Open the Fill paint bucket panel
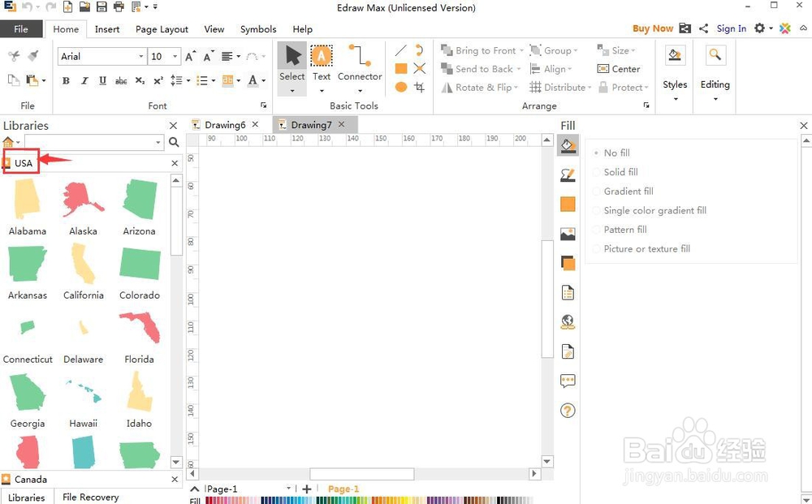This screenshot has width=812, height=504. (568, 146)
